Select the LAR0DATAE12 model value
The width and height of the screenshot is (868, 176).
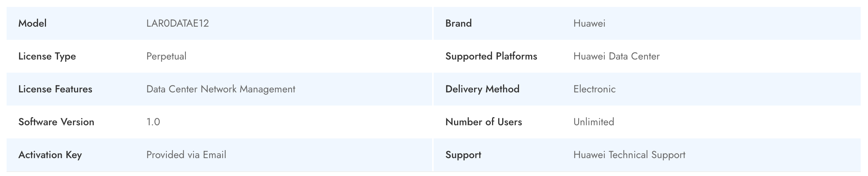[177, 23]
